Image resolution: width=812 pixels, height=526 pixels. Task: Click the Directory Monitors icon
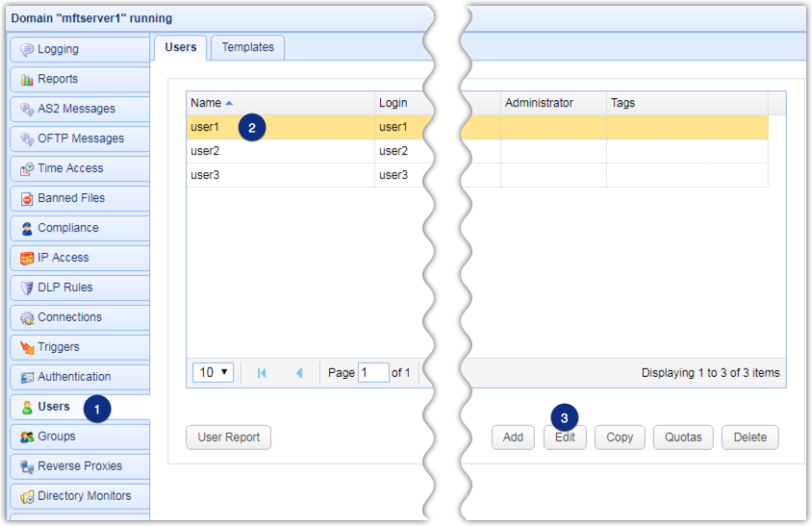point(27,497)
